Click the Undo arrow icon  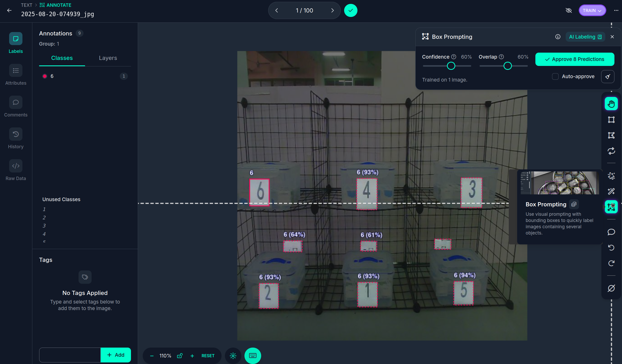pyautogui.click(x=611, y=248)
